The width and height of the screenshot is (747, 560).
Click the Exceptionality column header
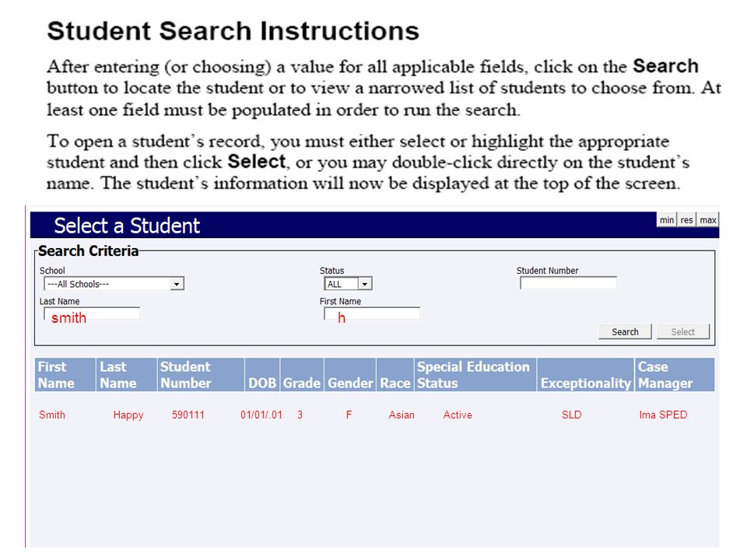(x=585, y=375)
